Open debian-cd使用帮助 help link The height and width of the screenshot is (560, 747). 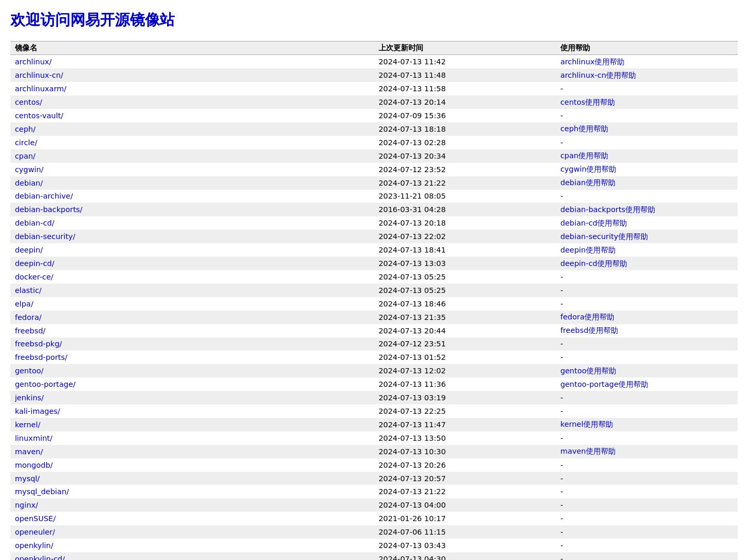593,223
